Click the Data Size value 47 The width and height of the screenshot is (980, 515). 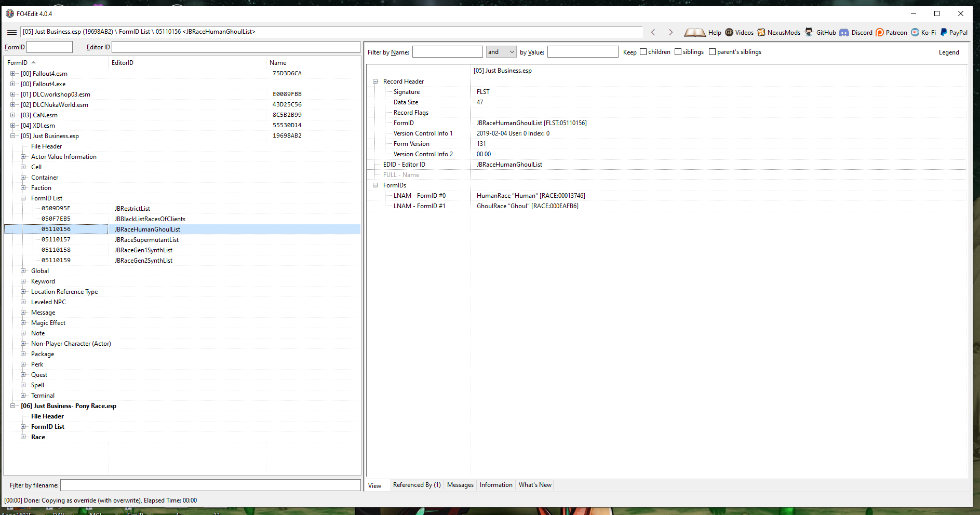[480, 102]
